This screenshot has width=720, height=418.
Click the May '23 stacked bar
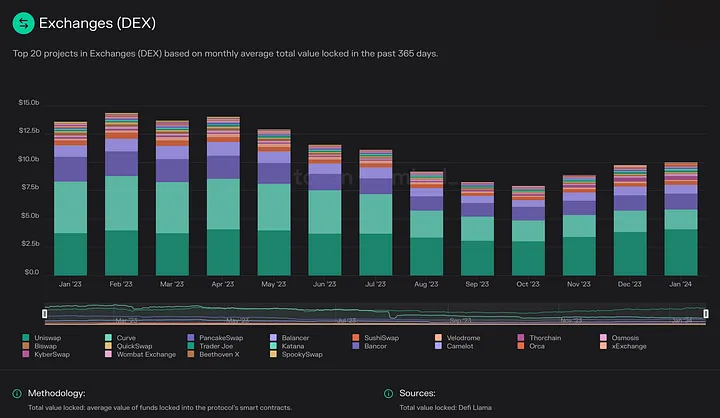[274, 202]
